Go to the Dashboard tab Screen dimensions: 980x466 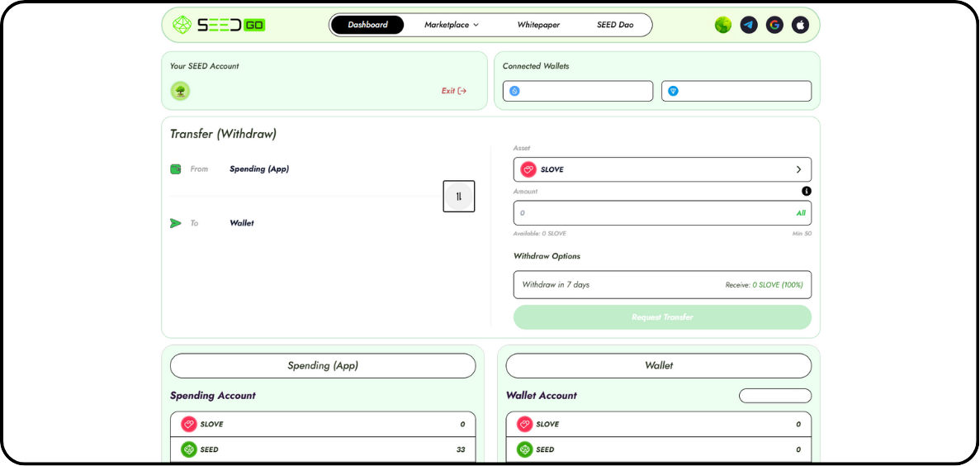tap(367, 25)
